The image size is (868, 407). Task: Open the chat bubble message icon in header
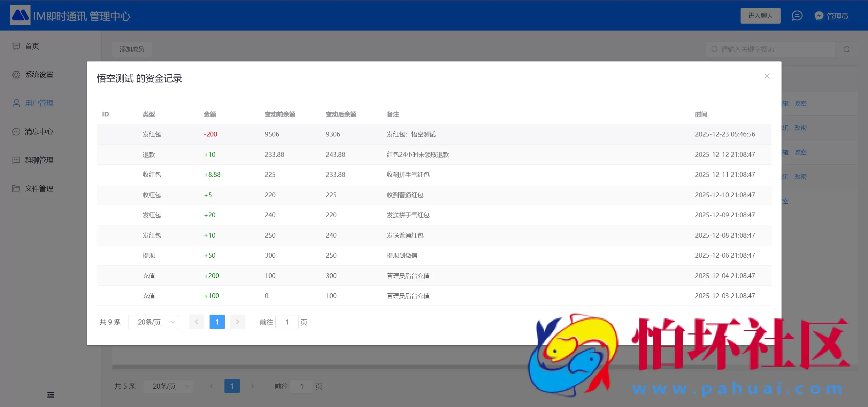(797, 16)
